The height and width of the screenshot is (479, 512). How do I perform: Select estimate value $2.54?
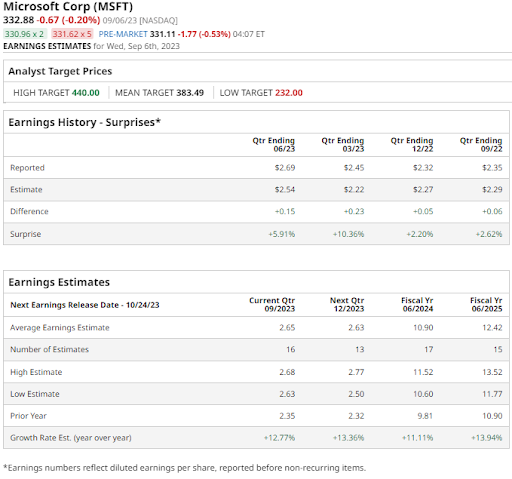(285, 190)
